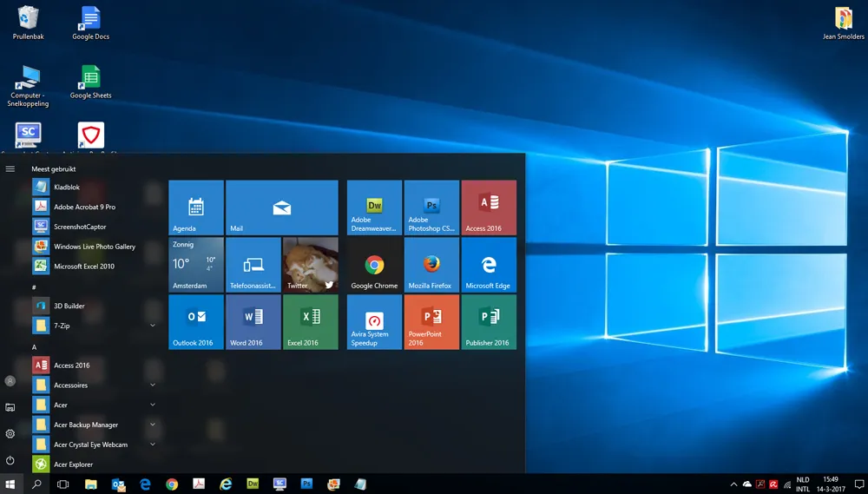This screenshot has height=494, width=868.
Task: Open the Mail tile
Action: pos(282,207)
